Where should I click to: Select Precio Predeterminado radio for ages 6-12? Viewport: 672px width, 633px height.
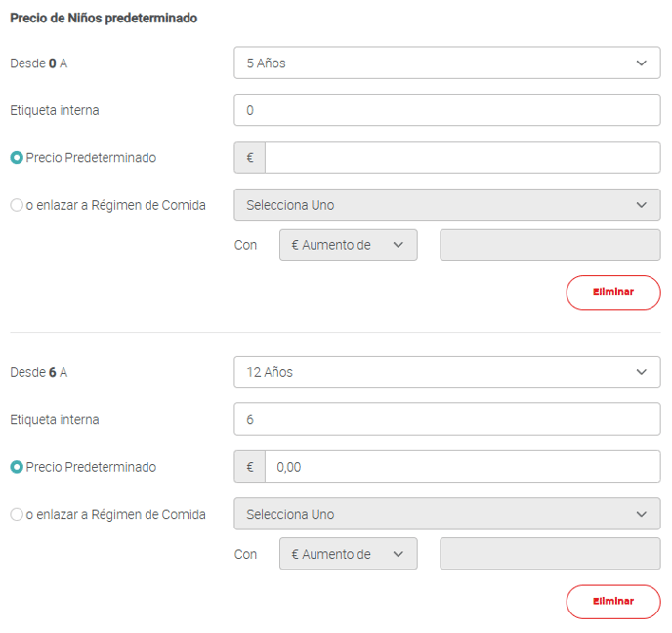[17, 467]
